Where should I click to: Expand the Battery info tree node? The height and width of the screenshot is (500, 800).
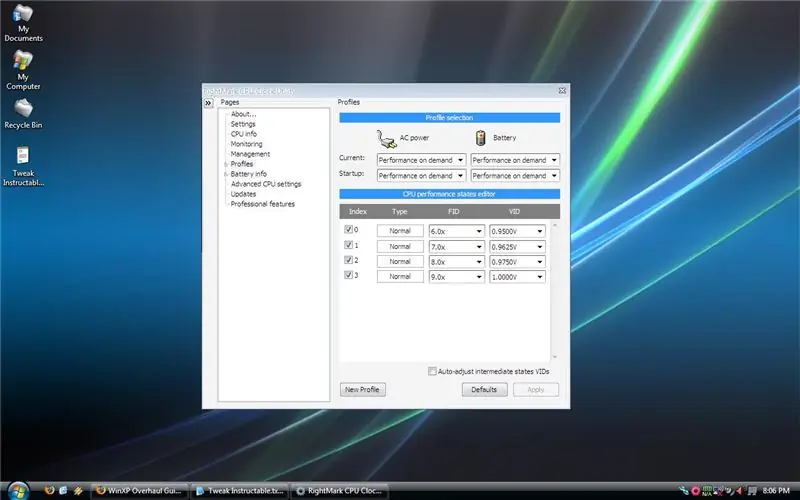click(226, 174)
